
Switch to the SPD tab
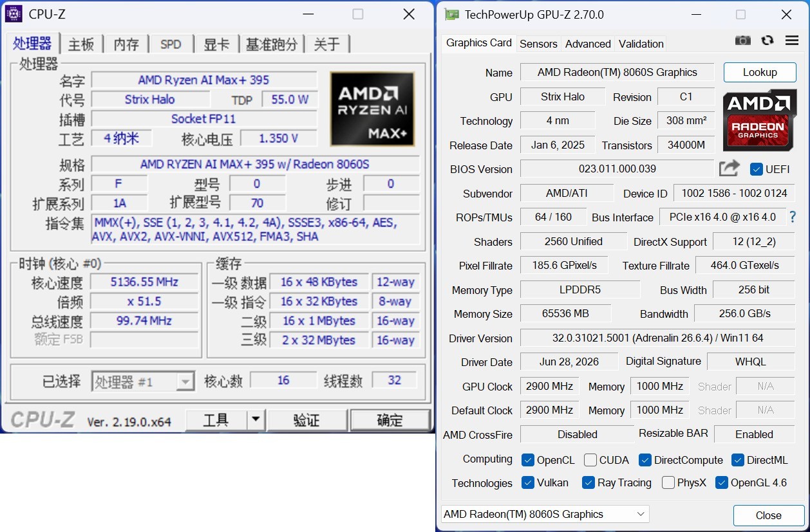tap(171, 44)
